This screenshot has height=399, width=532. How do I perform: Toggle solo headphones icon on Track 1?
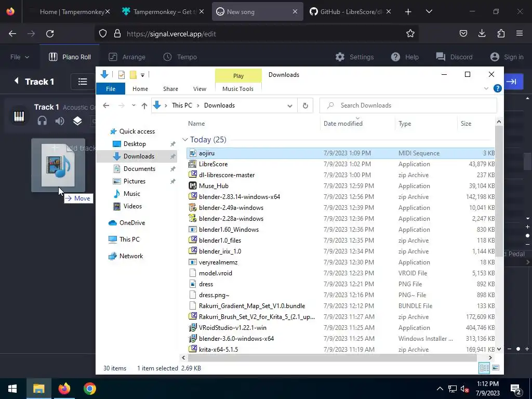(x=42, y=121)
